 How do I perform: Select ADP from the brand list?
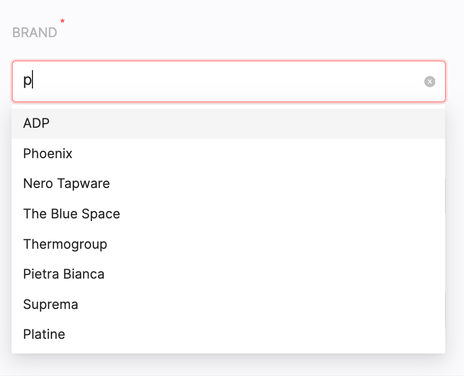click(228, 123)
